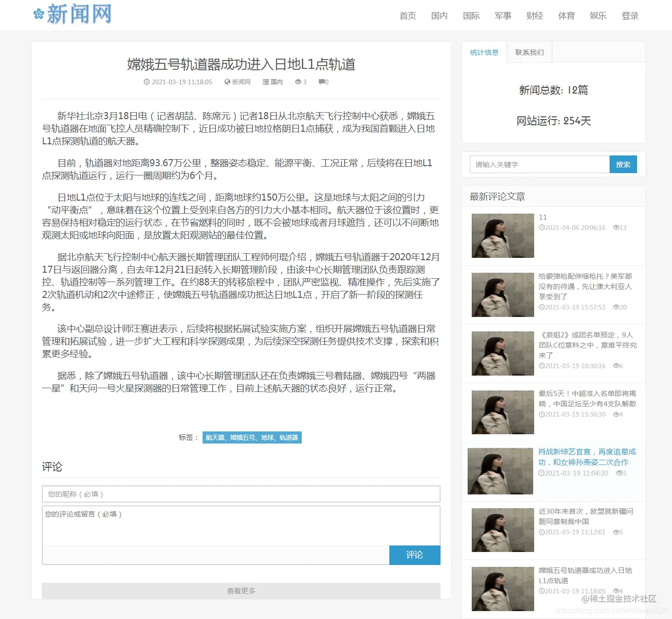
Task: Click the list icon next to 国内 category
Action: pos(266,82)
